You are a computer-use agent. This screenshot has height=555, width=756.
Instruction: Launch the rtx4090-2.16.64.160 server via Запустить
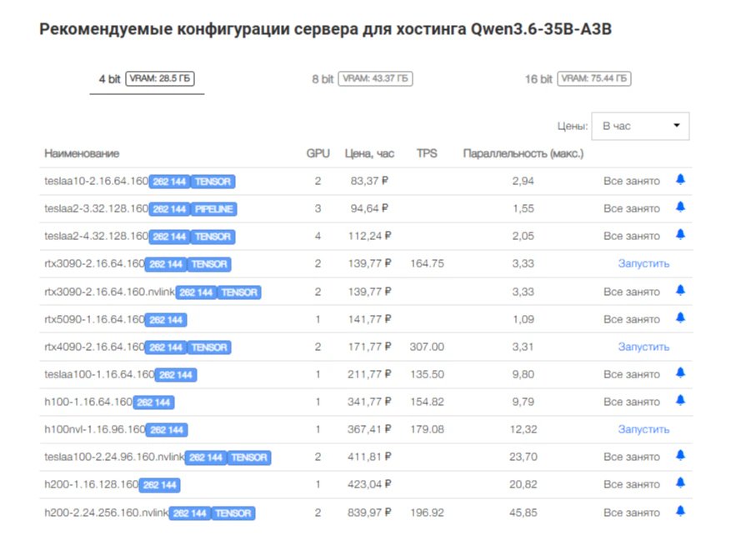click(643, 347)
